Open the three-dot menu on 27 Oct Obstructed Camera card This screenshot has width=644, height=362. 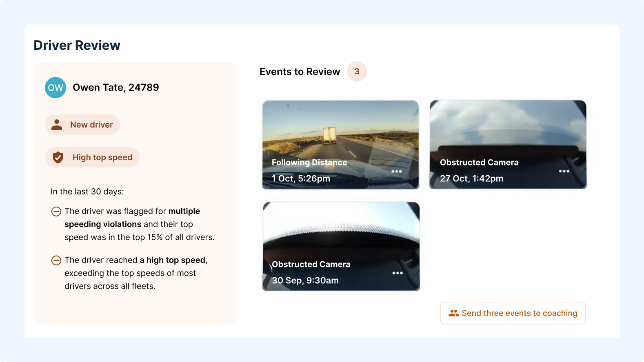pyautogui.click(x=564, y=171)
